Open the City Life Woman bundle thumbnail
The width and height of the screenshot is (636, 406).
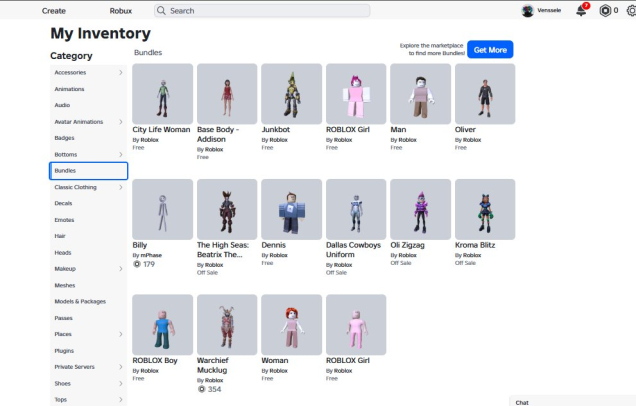[163, 94]
